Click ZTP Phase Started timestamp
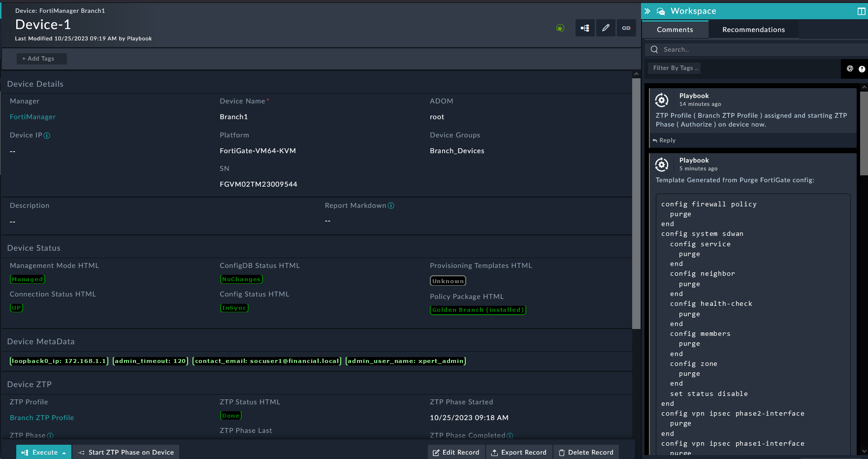868x459 pixels. [469, 418]
